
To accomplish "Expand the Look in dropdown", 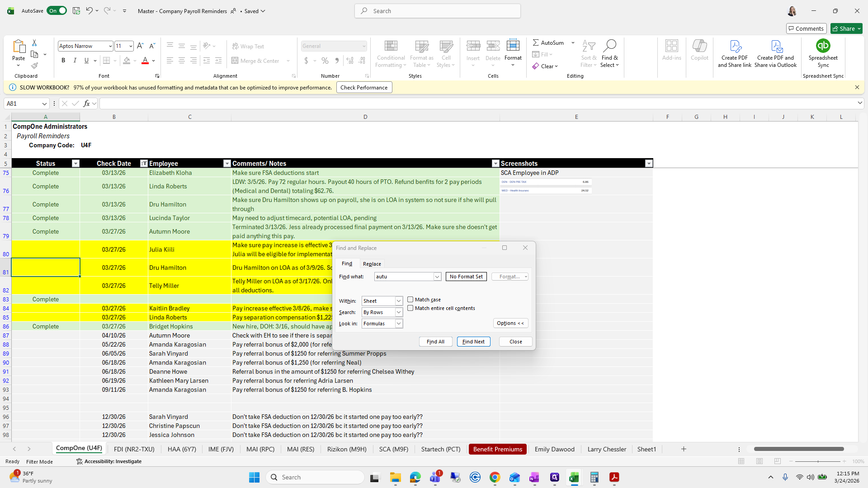I will pyautogui.click(x=399, y=324).
